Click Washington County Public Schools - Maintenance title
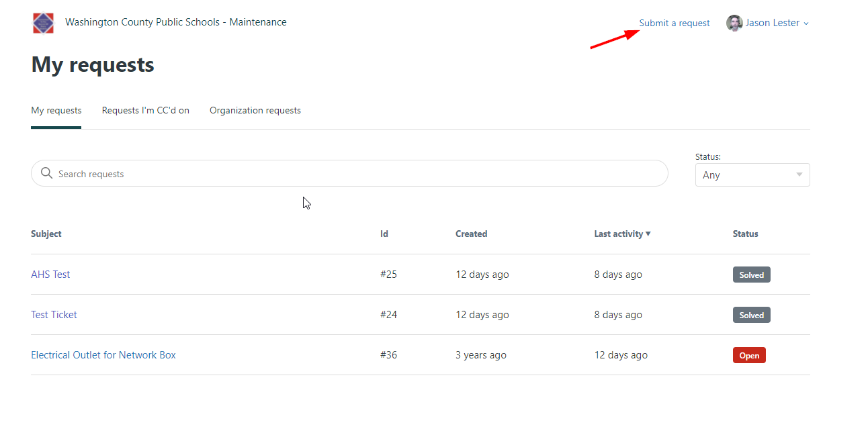Image resolution: width=868 pixels, height=441 pixels. click(176, 22)
